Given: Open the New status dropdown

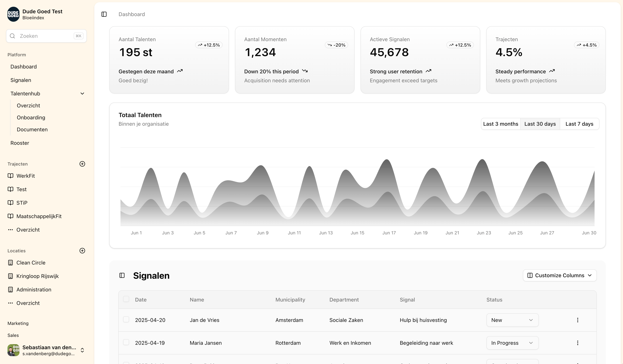Looking at the screenshot, I should [x=512, y=320].
